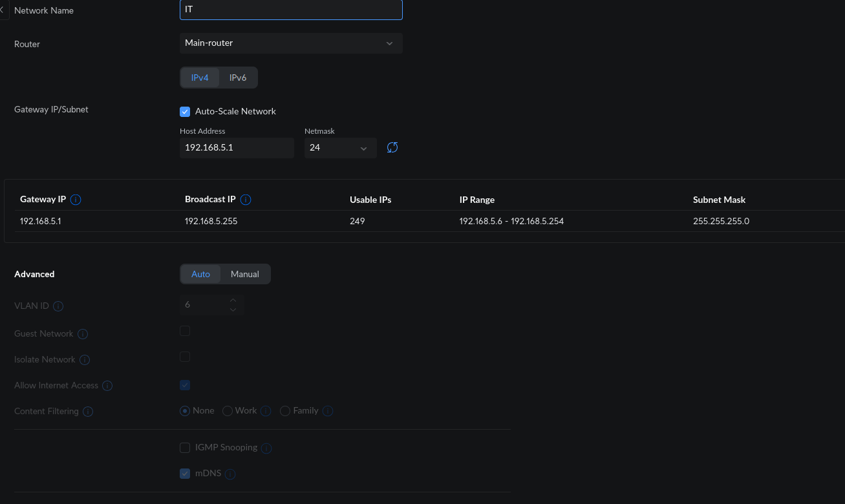Click the IP range 192.168.5.6 - 192.168.5.254

click(x=511, y=221)
